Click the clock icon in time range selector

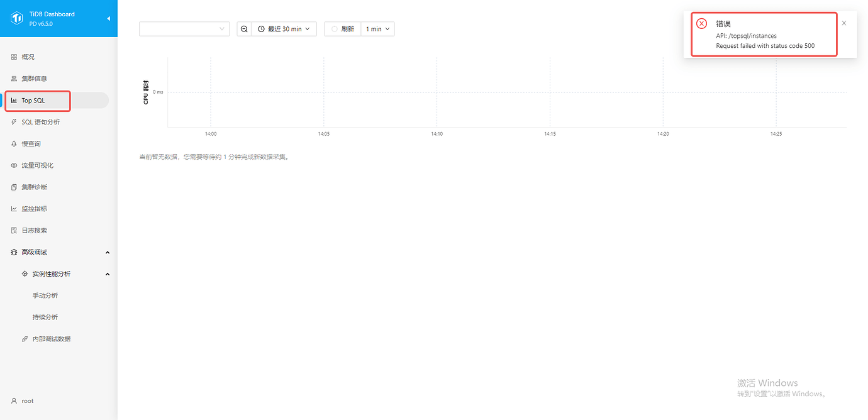(x=262, y=29)
